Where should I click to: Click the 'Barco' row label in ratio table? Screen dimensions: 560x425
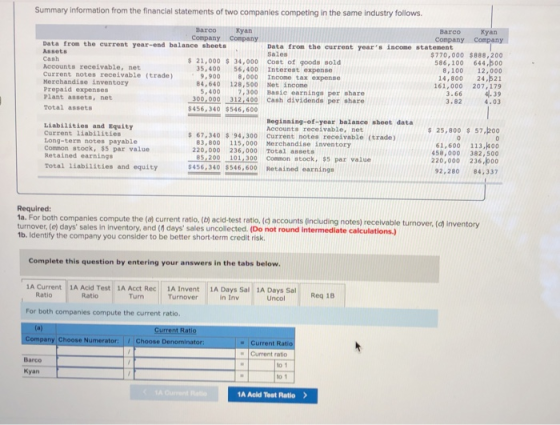[32, 360]
